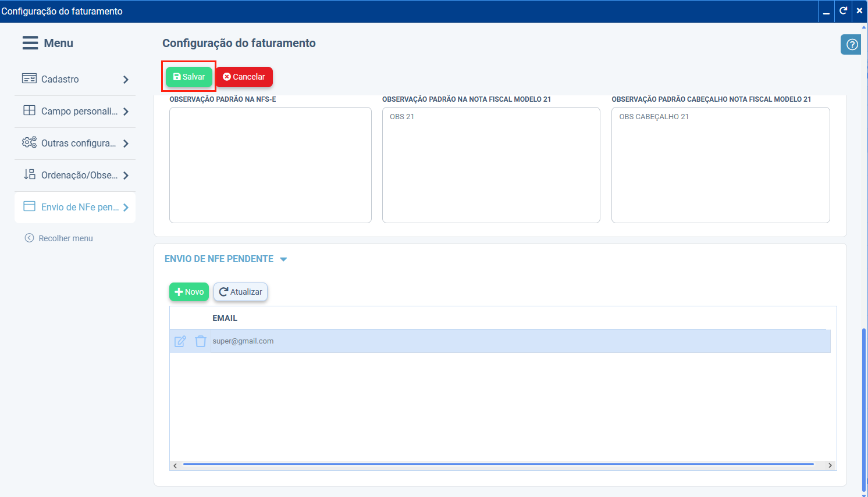
Task: Click the Menu label in sidebar
Action: coord(59,43)
